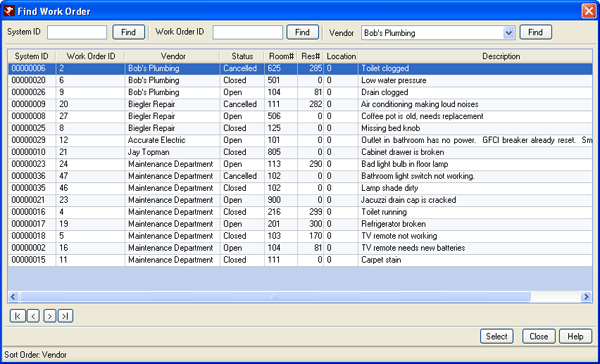Sort by Location column header
The width and height of the screenshot is (600, 364).
[x=341, y=56]
